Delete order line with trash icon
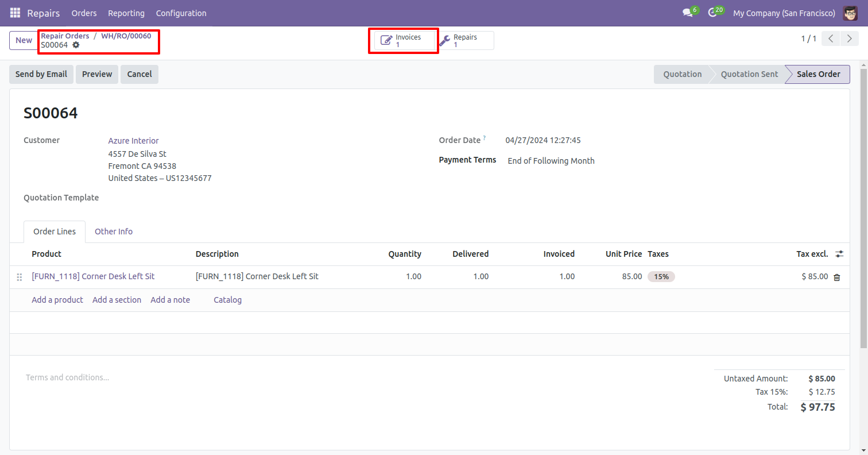The height and width of the screenshot is (455, 868). pyautogui.click(x=836, y=277)
